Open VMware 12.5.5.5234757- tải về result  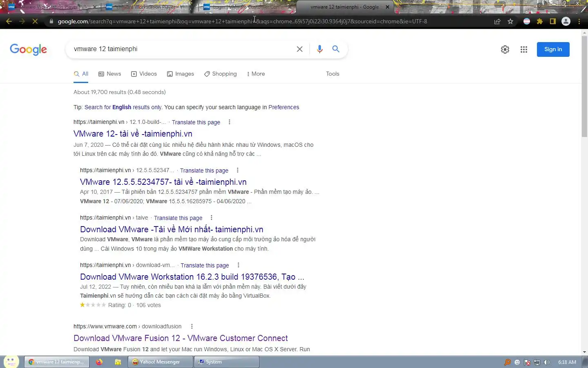coord(163,182)
